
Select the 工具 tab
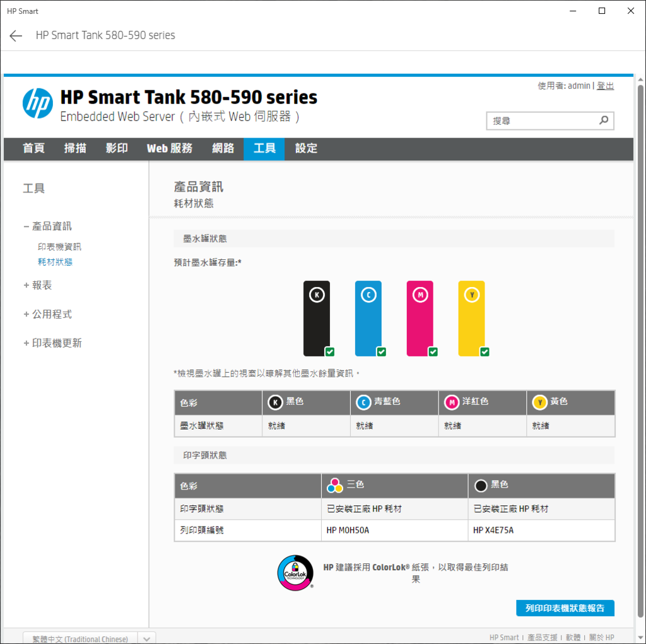pos(264,148)
